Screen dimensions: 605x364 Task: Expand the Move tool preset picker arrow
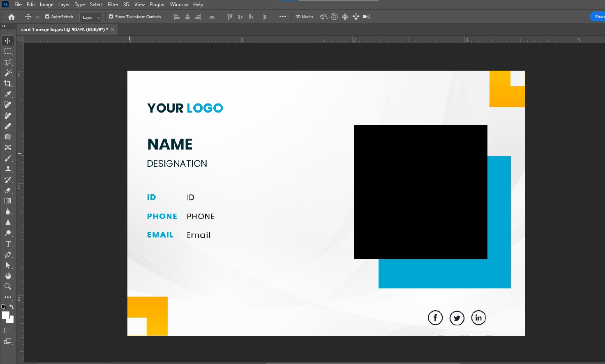[x=37, y=17]
